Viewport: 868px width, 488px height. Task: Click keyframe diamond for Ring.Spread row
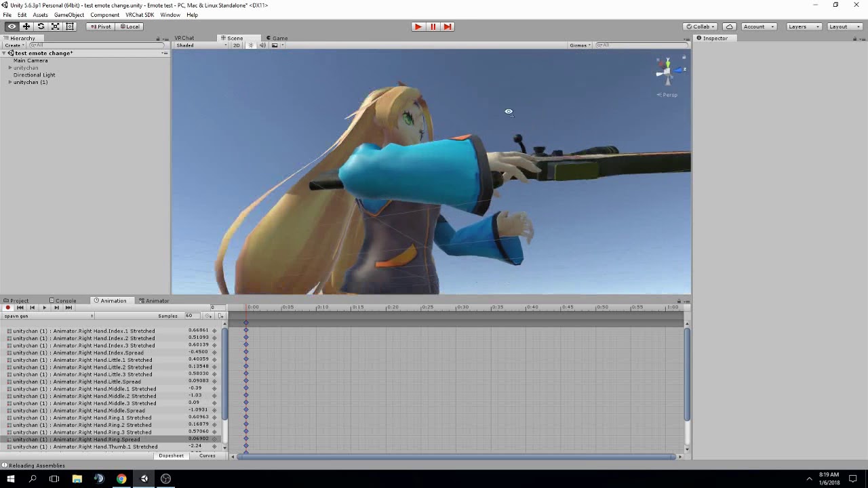246,439
